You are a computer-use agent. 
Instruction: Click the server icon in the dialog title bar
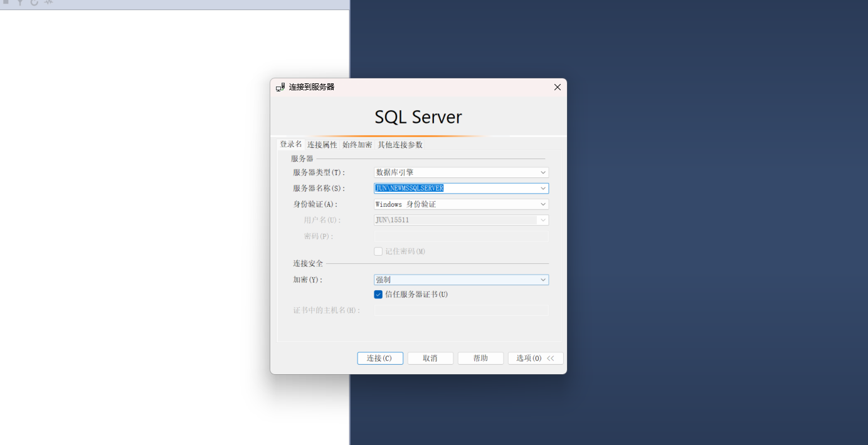click(280, 87)
